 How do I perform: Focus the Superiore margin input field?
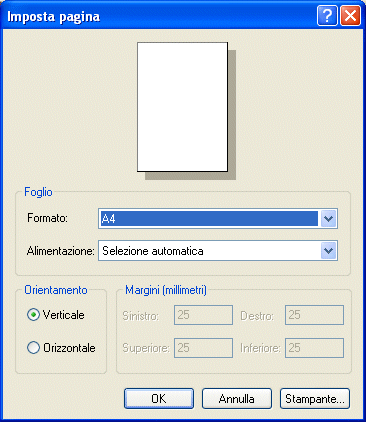click(203, 348)
